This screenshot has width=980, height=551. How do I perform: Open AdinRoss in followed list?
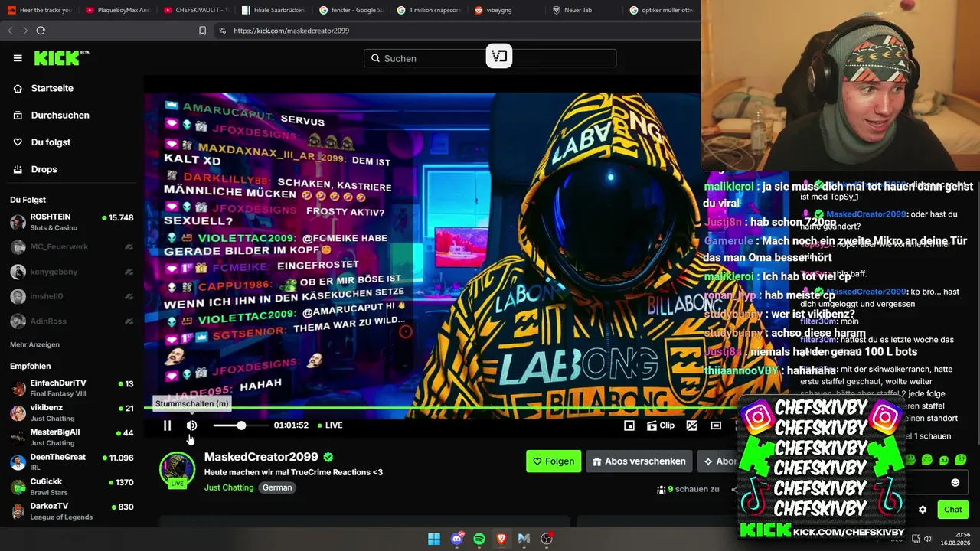[x=72, y=321]
